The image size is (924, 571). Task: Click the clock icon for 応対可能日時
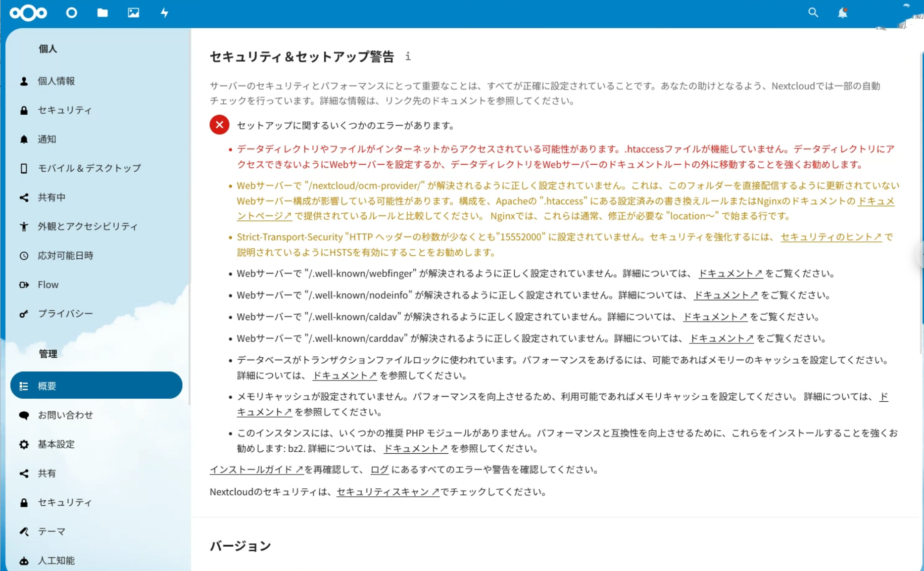click(24, 256)
